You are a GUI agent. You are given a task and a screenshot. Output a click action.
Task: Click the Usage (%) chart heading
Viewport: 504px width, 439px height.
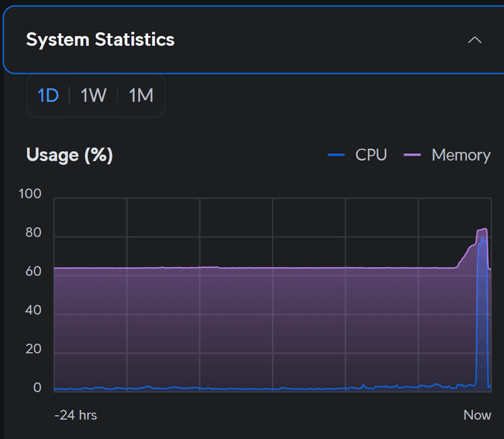click(69, 155)
